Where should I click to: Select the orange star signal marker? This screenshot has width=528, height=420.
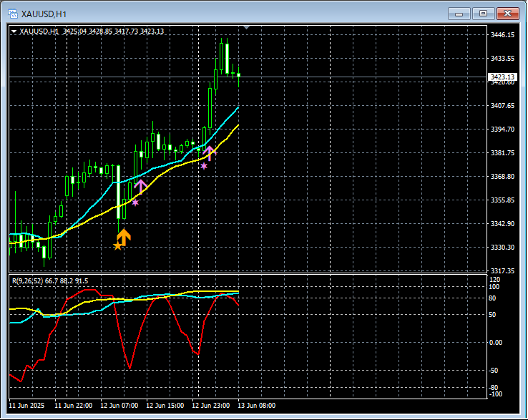[x=117, y=247]
